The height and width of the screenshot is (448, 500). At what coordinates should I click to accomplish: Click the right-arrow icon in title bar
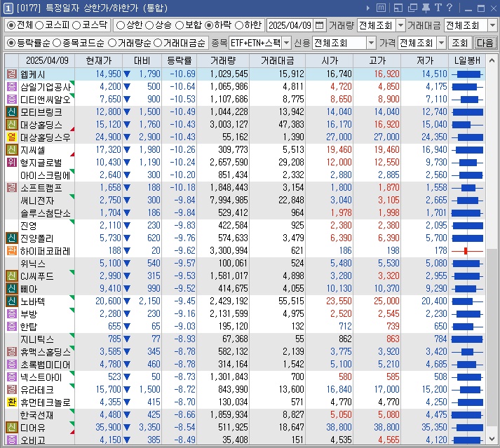[368, 8]
